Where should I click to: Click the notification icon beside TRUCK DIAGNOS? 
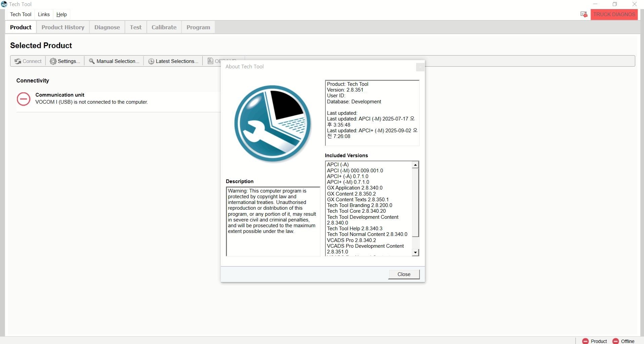click(584, 14)
